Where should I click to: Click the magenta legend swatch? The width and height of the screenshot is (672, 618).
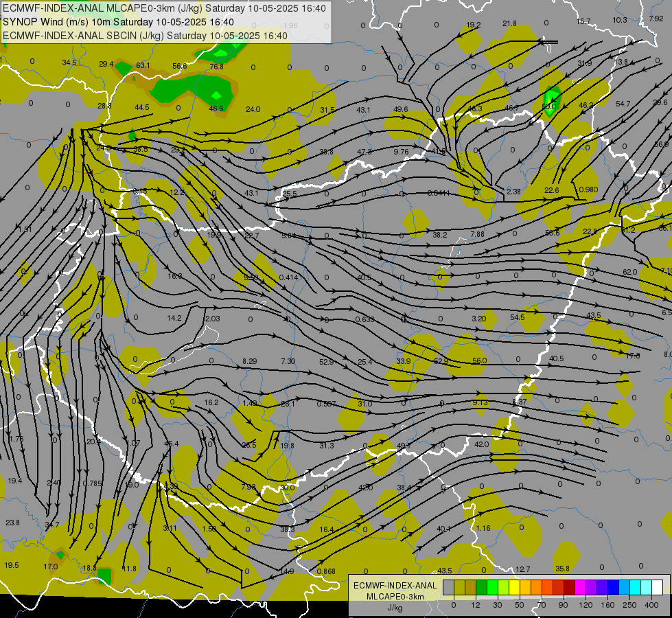click(580, 588)
